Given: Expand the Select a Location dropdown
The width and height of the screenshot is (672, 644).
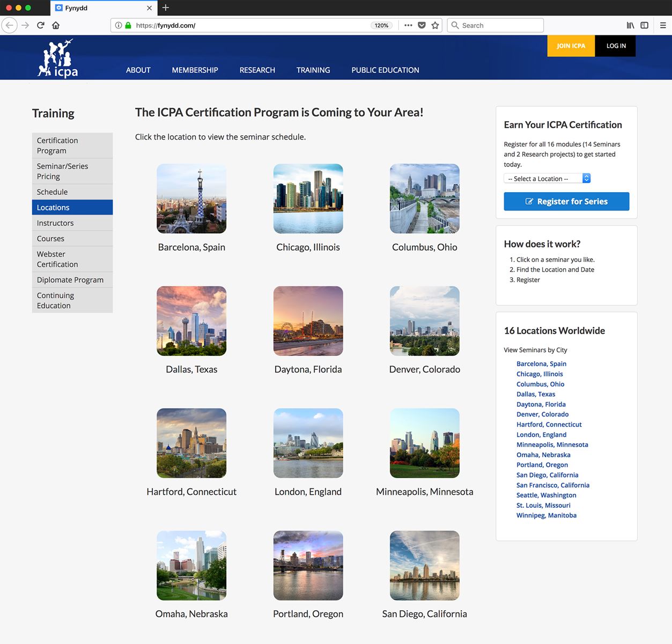Looking at the screenshot, I should coord(547,179).
